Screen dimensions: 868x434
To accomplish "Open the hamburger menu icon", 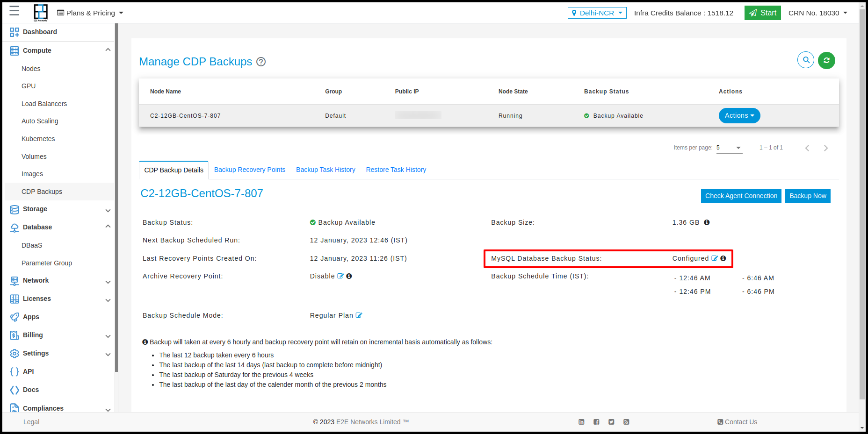I will pyautogui.click(x=14, y=11).
